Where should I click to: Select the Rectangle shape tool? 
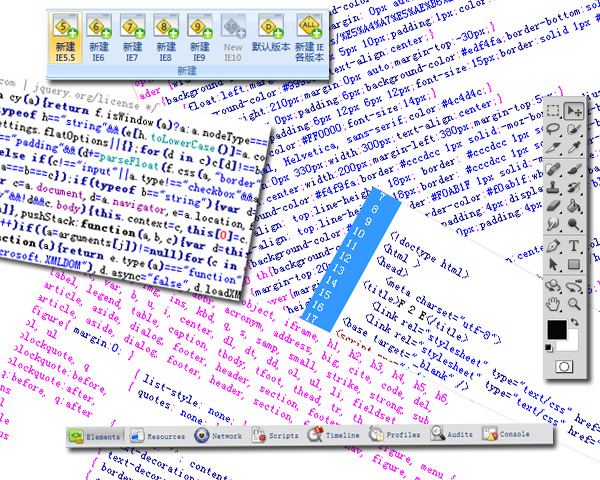[574, 264]
